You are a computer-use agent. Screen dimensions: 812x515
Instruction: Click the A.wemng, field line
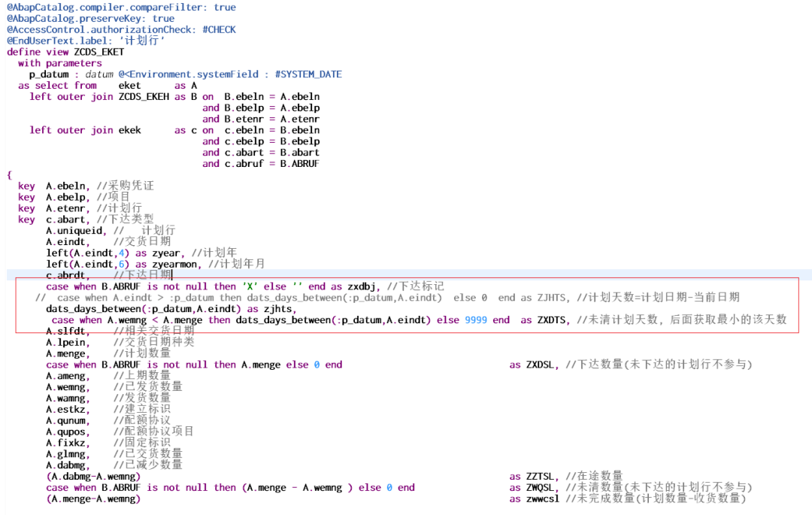click(x=114, y=387)
